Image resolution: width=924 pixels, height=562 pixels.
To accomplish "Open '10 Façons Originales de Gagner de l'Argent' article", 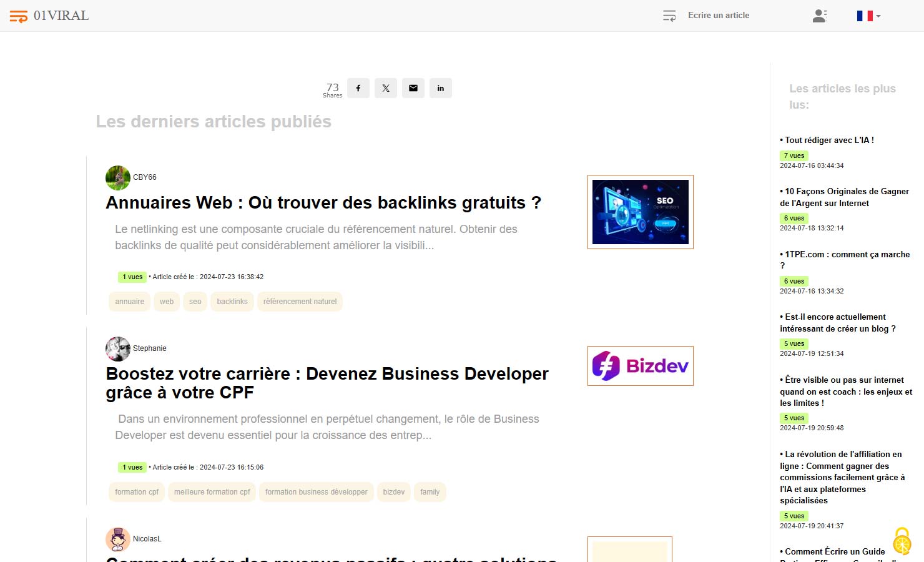I will [845, 197].
